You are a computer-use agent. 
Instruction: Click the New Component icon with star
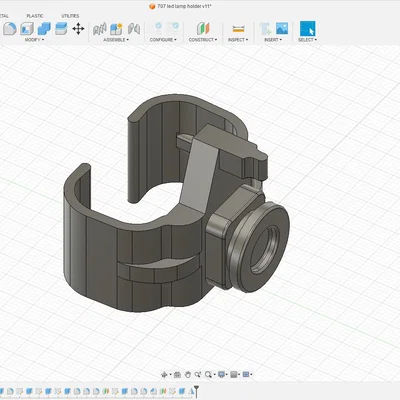[116, 29]
